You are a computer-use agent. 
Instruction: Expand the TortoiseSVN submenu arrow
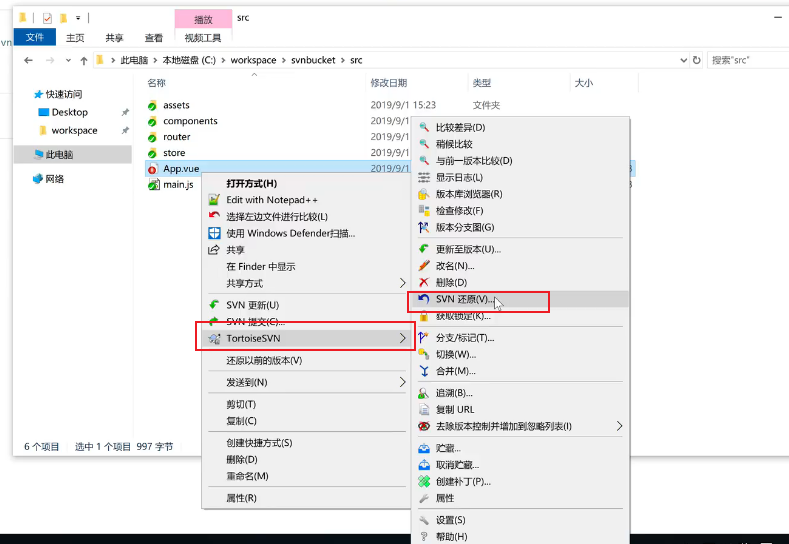402,338
